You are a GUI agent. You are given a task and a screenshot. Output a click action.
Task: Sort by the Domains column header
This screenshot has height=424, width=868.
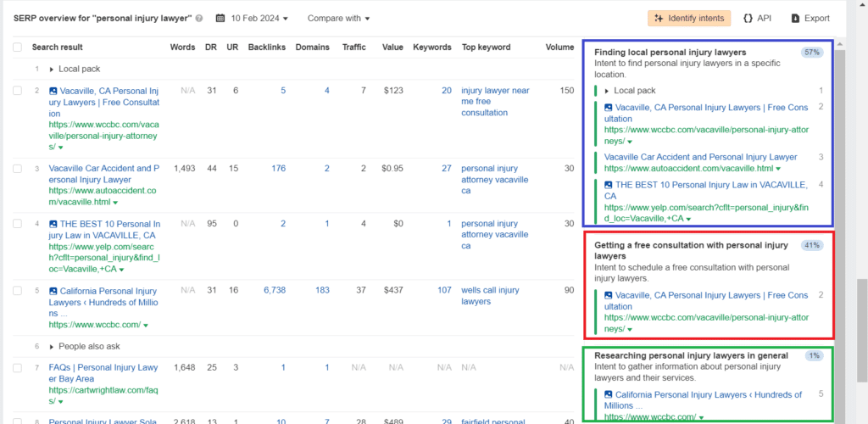pos(314,47)
